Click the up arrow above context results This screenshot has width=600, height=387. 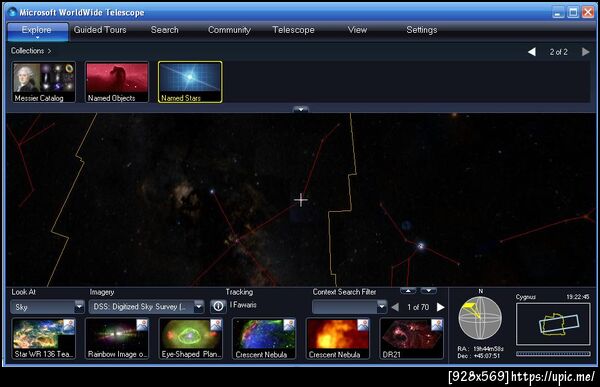point(408,291)
